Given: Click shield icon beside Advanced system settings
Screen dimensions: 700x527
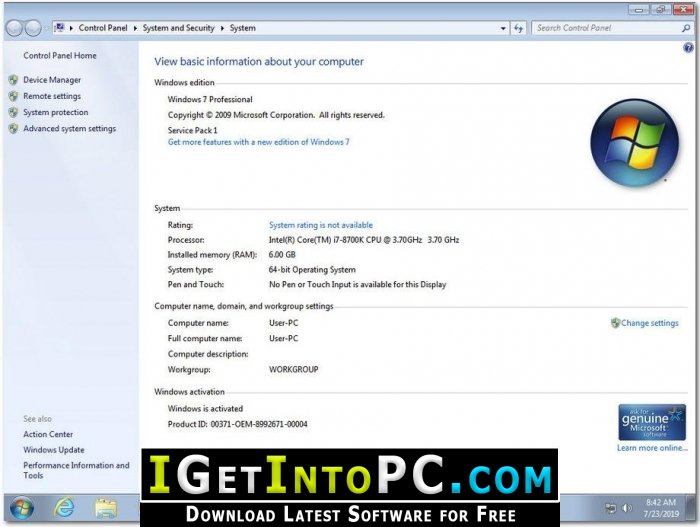Looking at the screenshot, I should click(x=14, y=129).
